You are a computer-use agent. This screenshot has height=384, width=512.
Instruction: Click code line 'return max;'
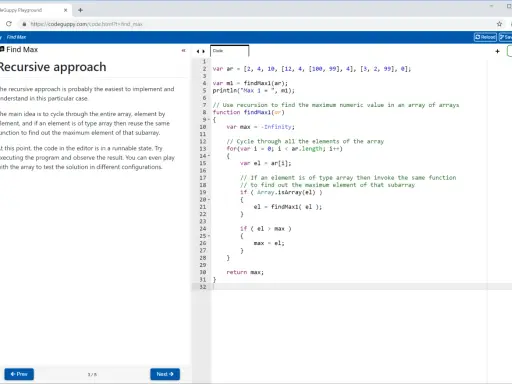pos(245,272)
